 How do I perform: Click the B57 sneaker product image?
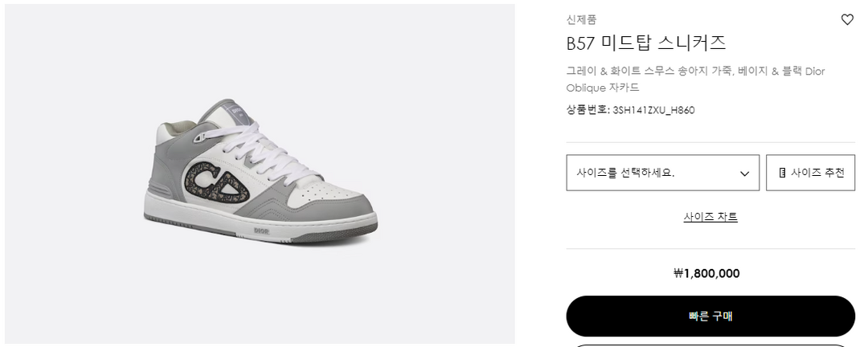[260, 173]
